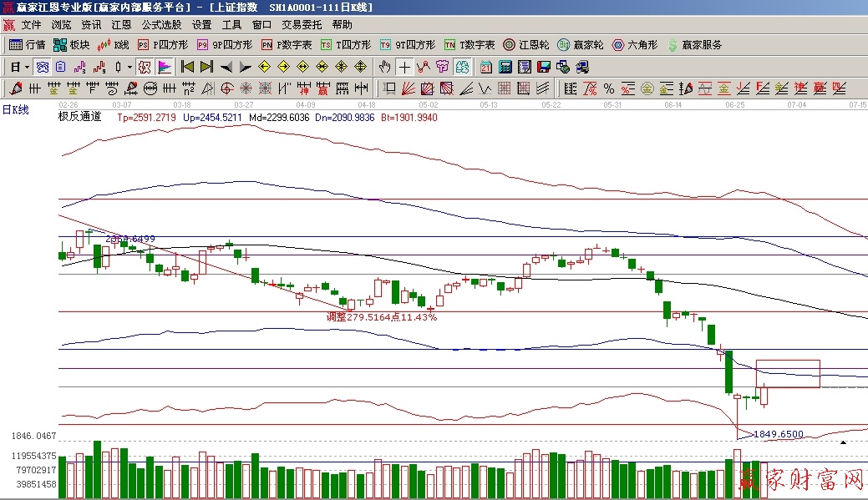The height and width of the screenshot is (500, 868).
Task: Open the 交易委托 menu
Action: (x=302, y=25)
